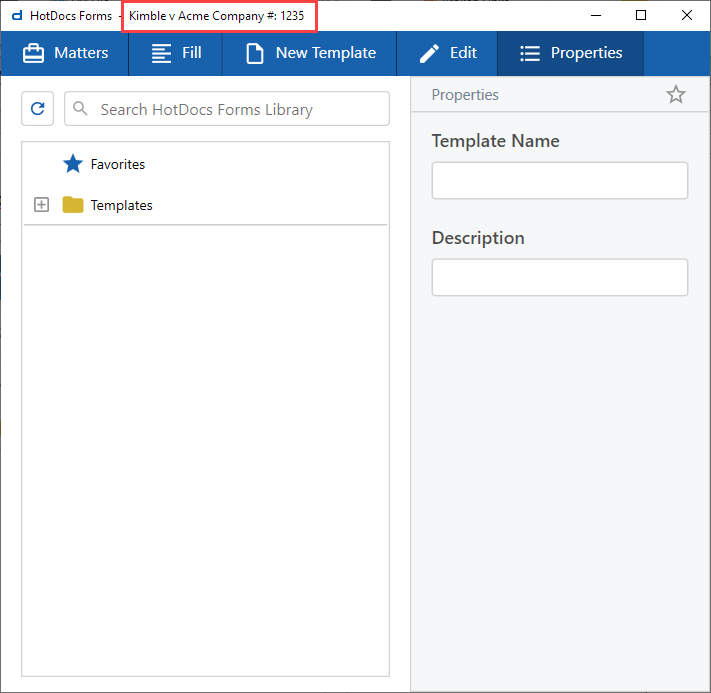This screenshot has width=711, height=693.
Task: Close the HotDocs Forms window
Action: (687, 15)
